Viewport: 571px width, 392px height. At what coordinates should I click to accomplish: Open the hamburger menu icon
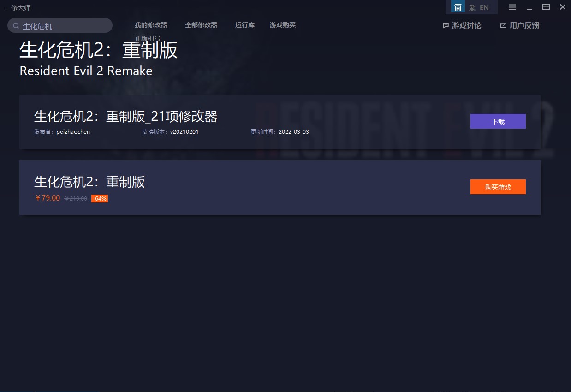[512, 7]
